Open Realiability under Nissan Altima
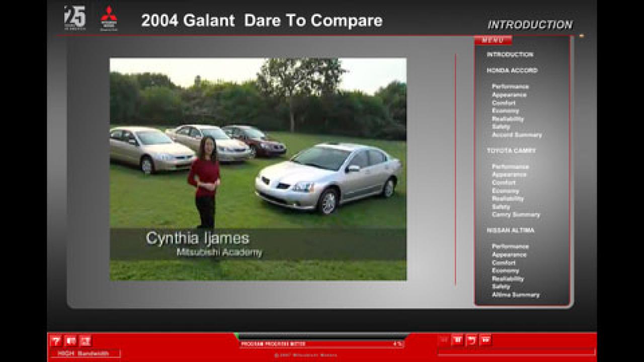The height and width of the screenshot is (362, 644). [x=508, y=279]
